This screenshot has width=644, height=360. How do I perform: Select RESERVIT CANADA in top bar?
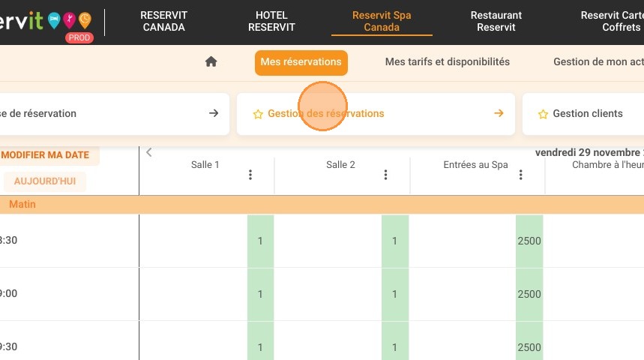[x=164, y=21]
